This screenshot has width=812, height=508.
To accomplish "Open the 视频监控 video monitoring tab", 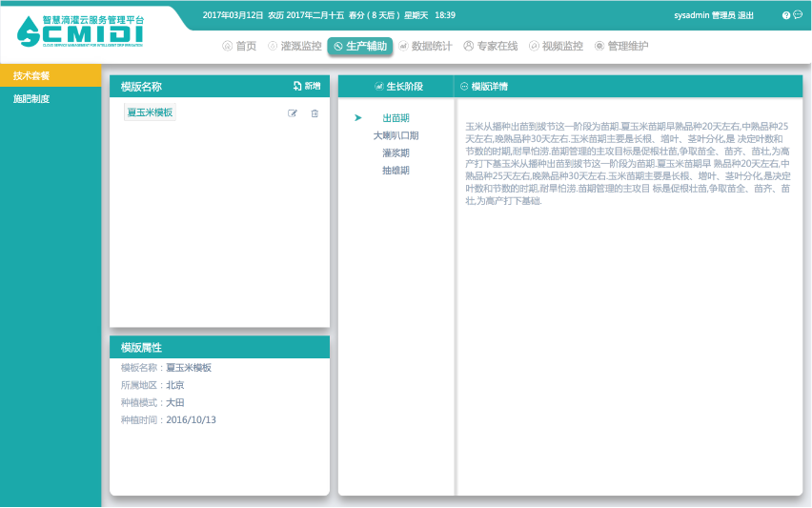I will [556, 46].
